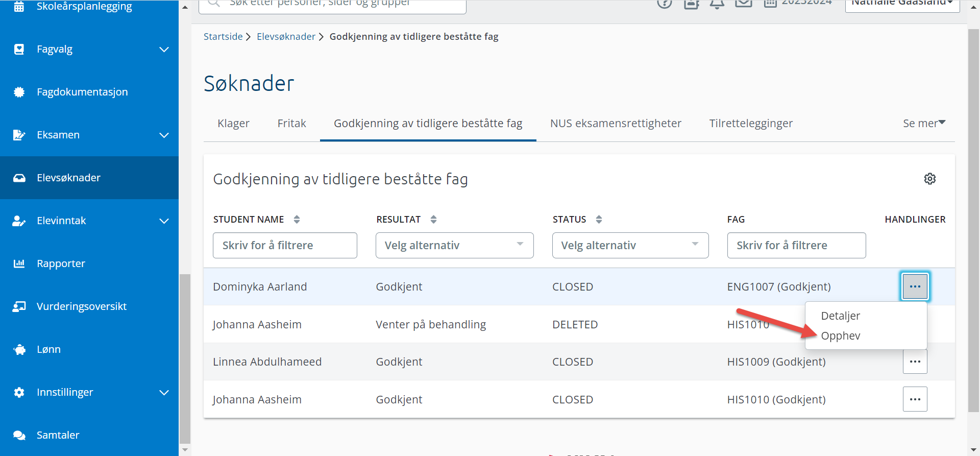
Task: Sort by Status column arrows
Action: [599, 220]
